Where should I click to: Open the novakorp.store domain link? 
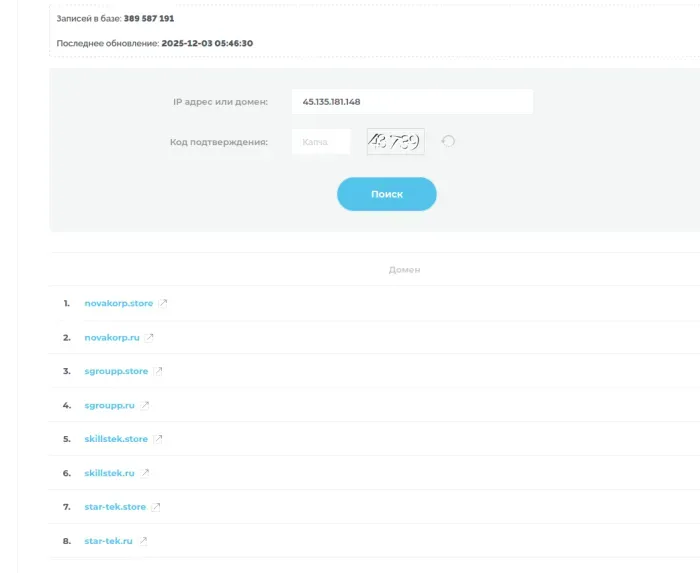click(x=119, y=303)
